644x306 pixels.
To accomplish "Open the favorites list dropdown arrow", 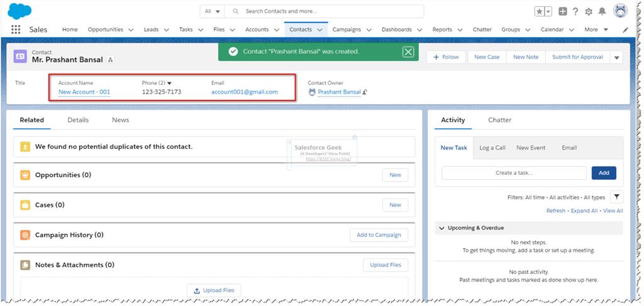I will 548,11.
